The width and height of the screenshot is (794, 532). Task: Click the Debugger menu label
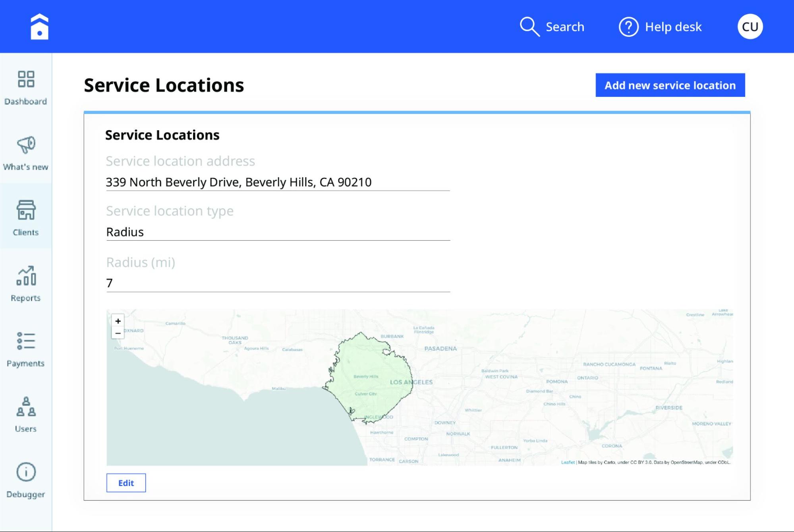pyautogui.click(x=26, y=495)
